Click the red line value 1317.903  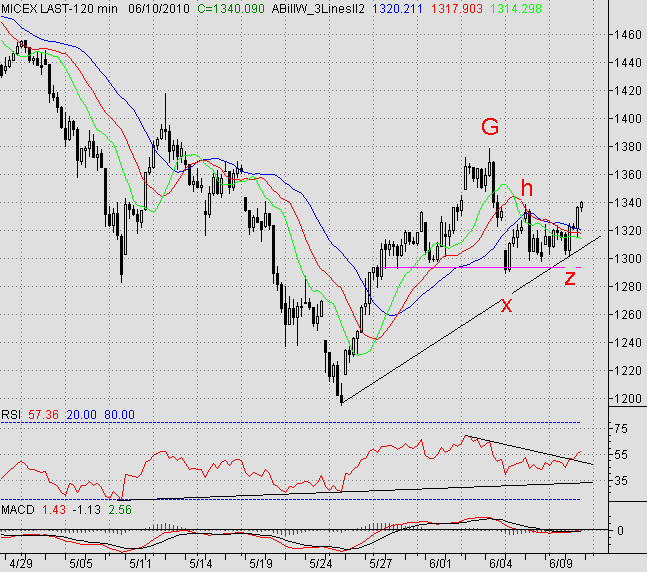pos(456,9)
